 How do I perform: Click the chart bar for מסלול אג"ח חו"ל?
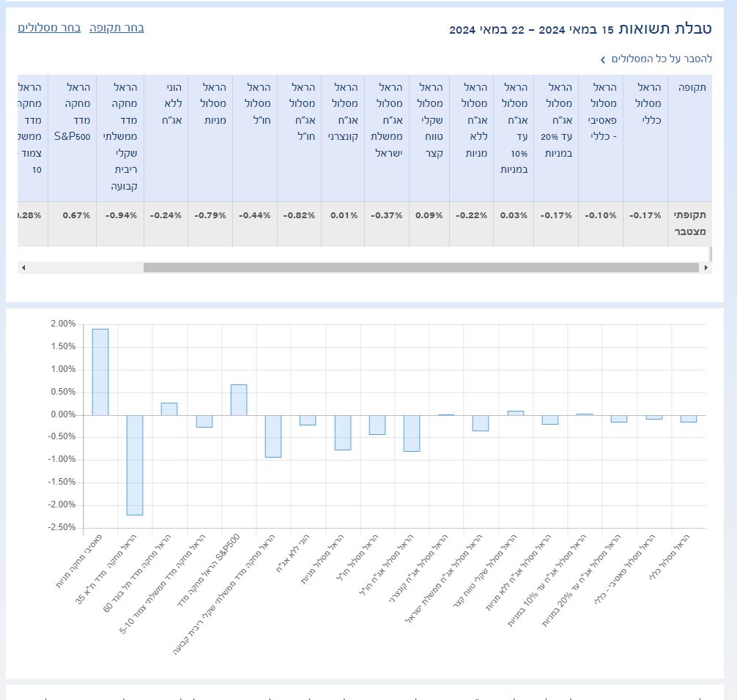(412, 433)
